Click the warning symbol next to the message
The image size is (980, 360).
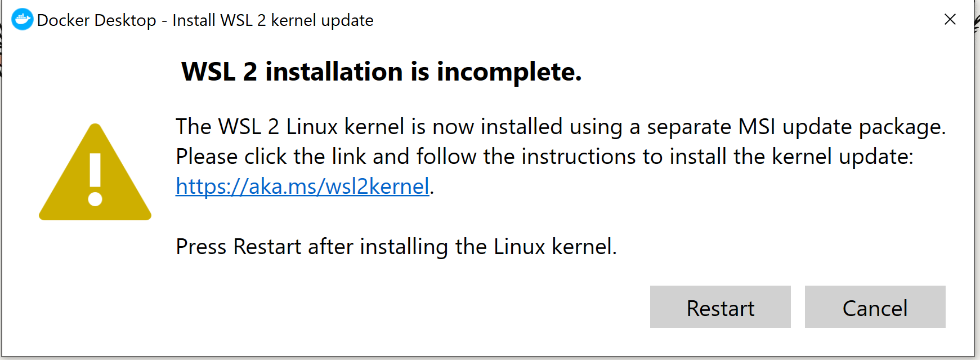click(x=95, y=175)
